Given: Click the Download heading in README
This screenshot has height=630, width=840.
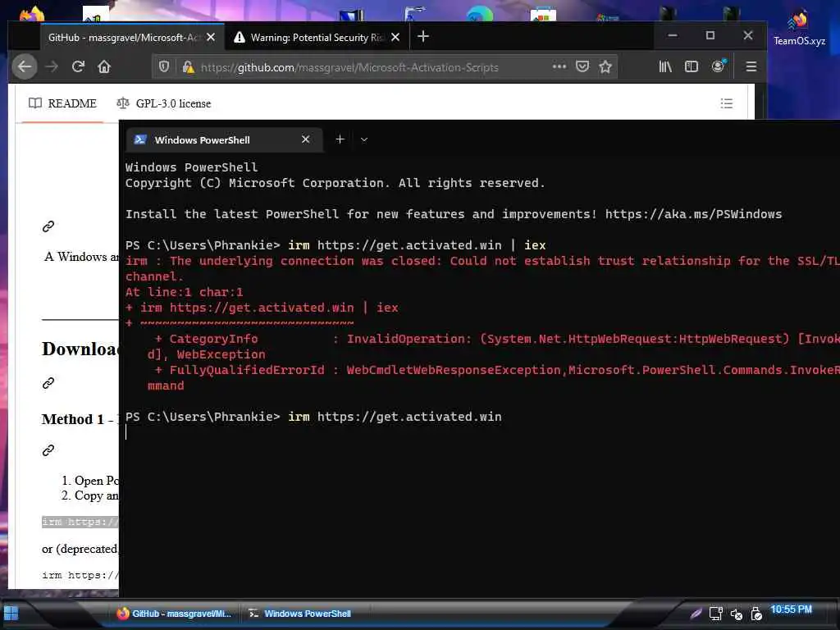Looking at the screenshot, I should (x=80, y=349).
